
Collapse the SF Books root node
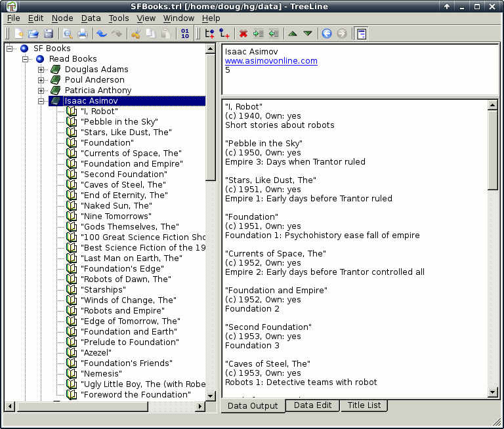pyautogui.click(x=10, y=49)
